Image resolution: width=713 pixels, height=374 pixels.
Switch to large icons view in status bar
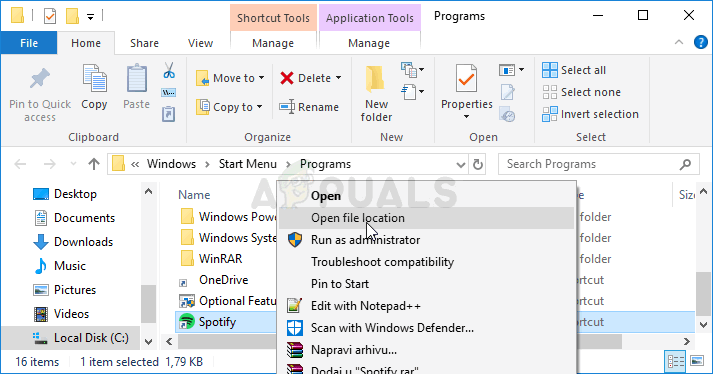(x=697, y=362)
